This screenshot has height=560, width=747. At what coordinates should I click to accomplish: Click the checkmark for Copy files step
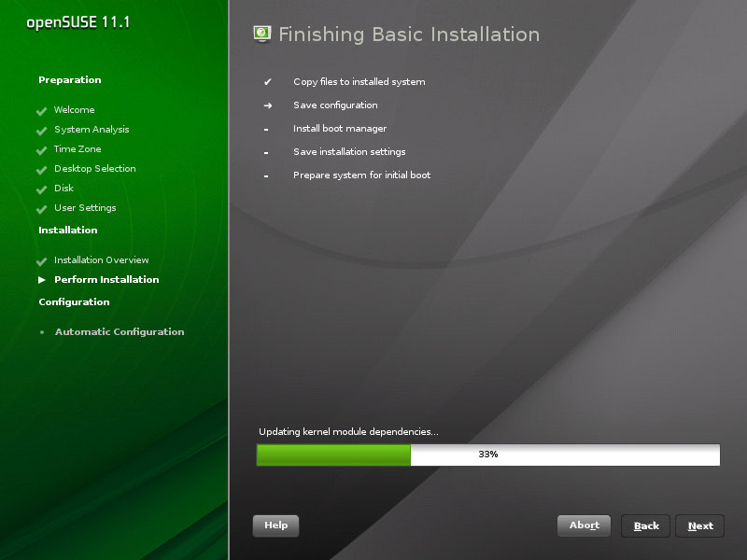268,82
